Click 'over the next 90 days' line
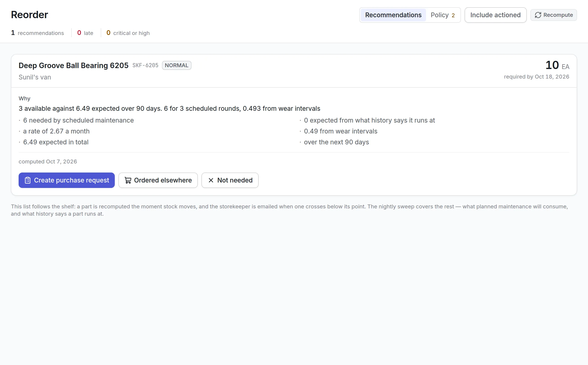The height and width of the screenshot is (365, 588). (336, 142)
